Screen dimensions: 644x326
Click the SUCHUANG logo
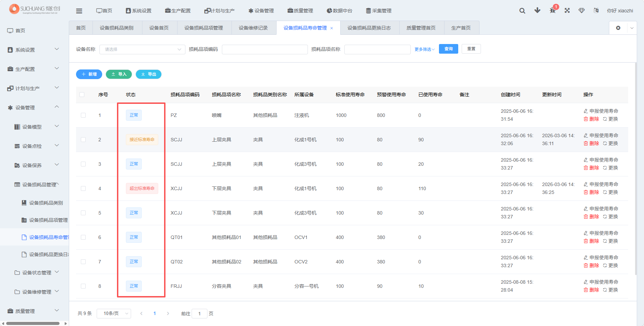point(35,9)
